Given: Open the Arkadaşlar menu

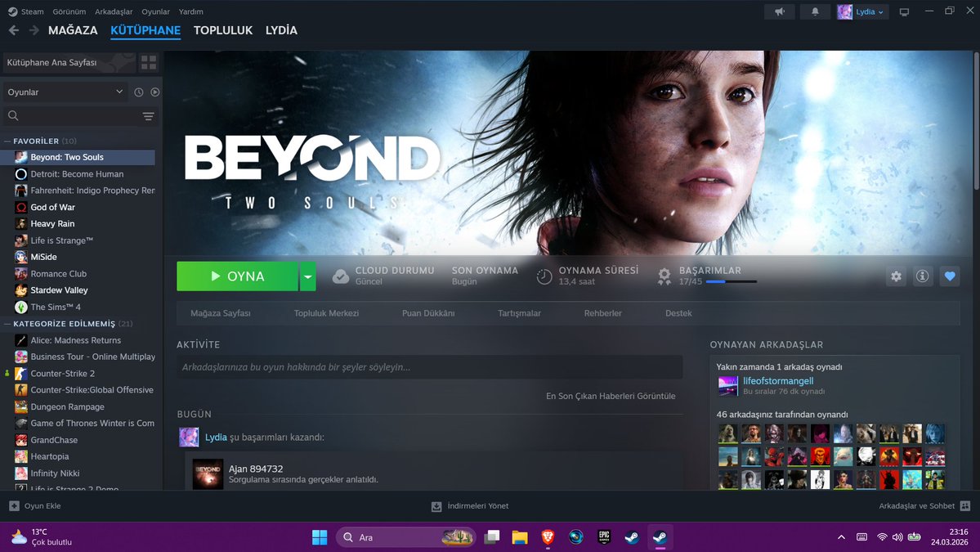Looking at the screenshot, I should 113,11.
